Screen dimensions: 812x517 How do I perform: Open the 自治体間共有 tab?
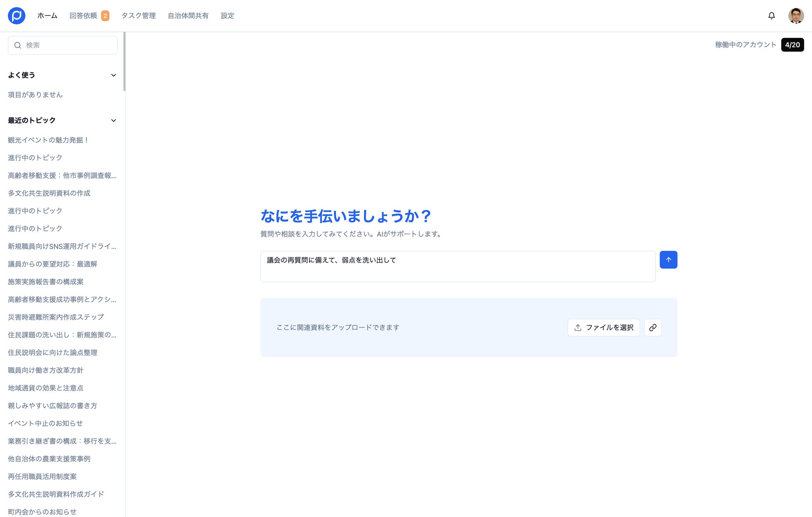pyautogui.click(x=188, y=16)
